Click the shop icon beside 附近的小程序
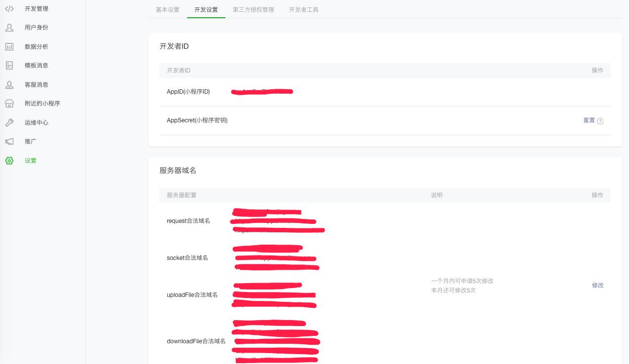The width and height of the screenshot is (629, 364). pyautogui.click(x=9, y=104)
